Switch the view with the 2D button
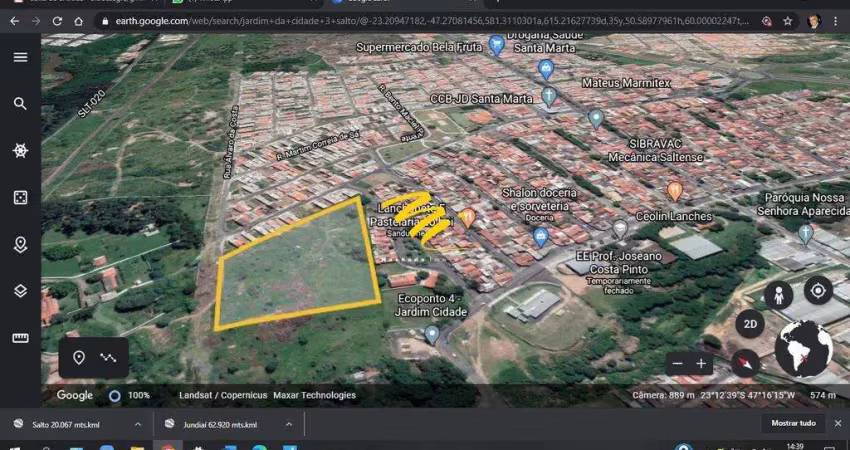This screenshot has height=450, width=850. (750, 324)
